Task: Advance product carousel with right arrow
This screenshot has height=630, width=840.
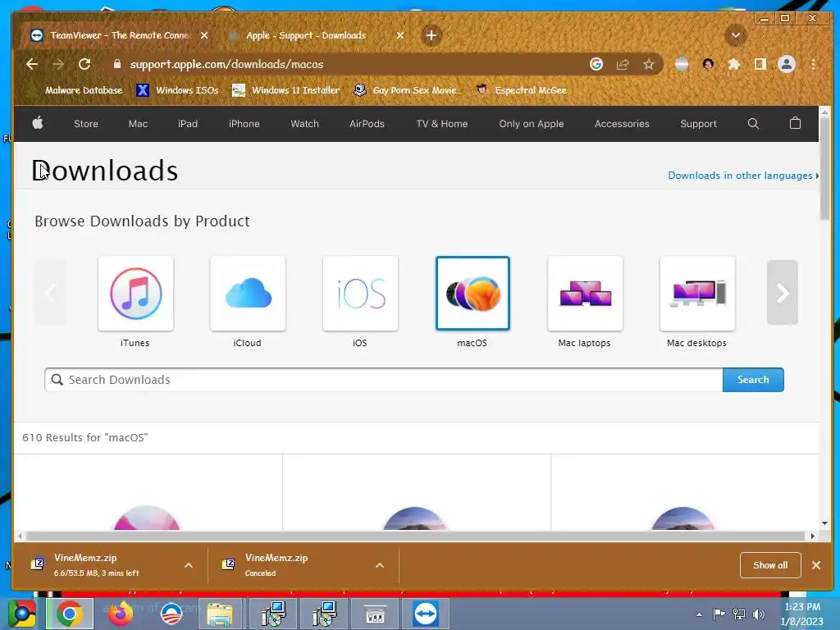Action: coord(782,293)
